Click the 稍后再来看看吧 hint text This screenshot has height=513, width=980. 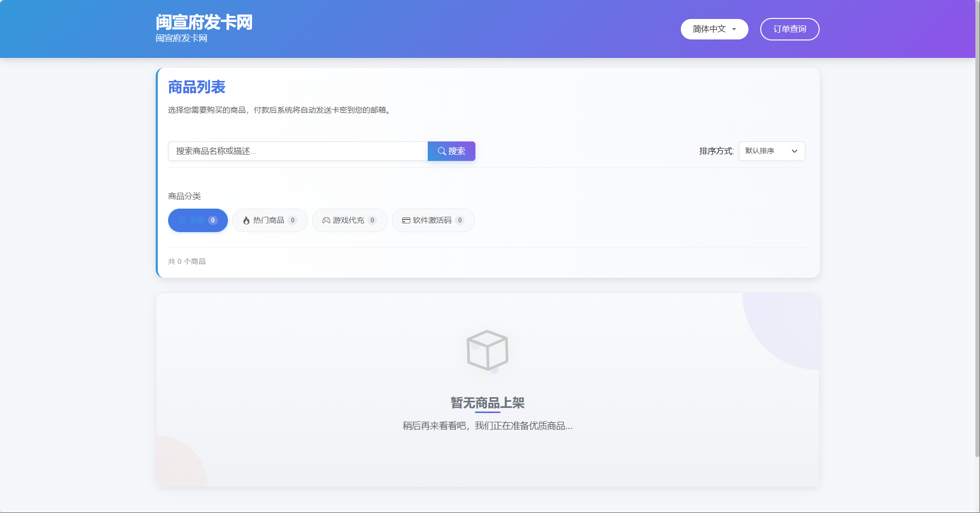pyautogui.click(x=487, y=426)
